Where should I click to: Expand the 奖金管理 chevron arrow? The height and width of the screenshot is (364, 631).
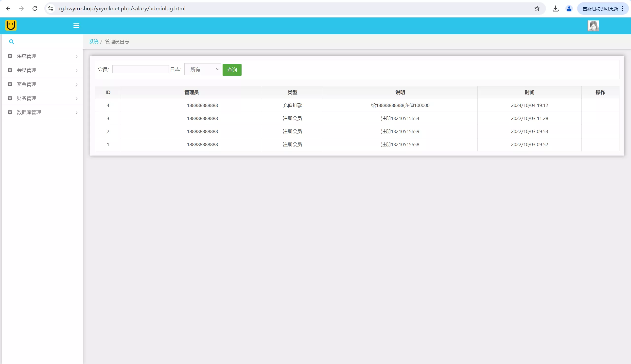point(77,84)
